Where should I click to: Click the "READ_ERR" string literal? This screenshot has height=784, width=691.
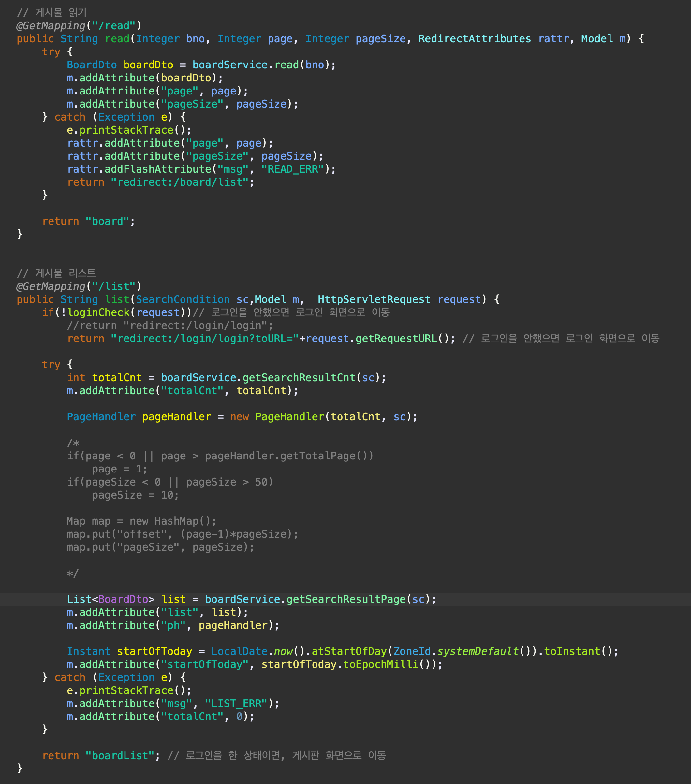[x=293, y=169]
